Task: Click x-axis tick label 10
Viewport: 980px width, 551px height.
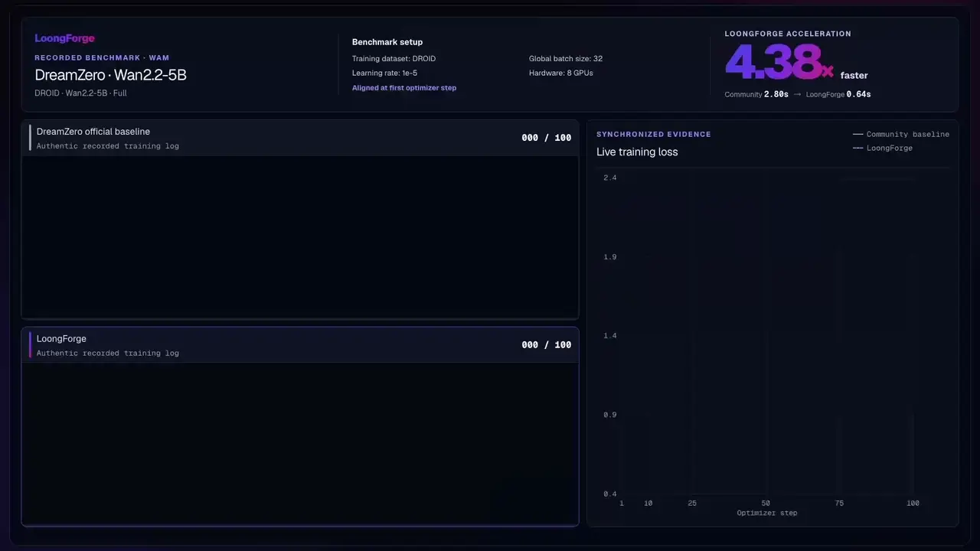Action: click(648, 504)
